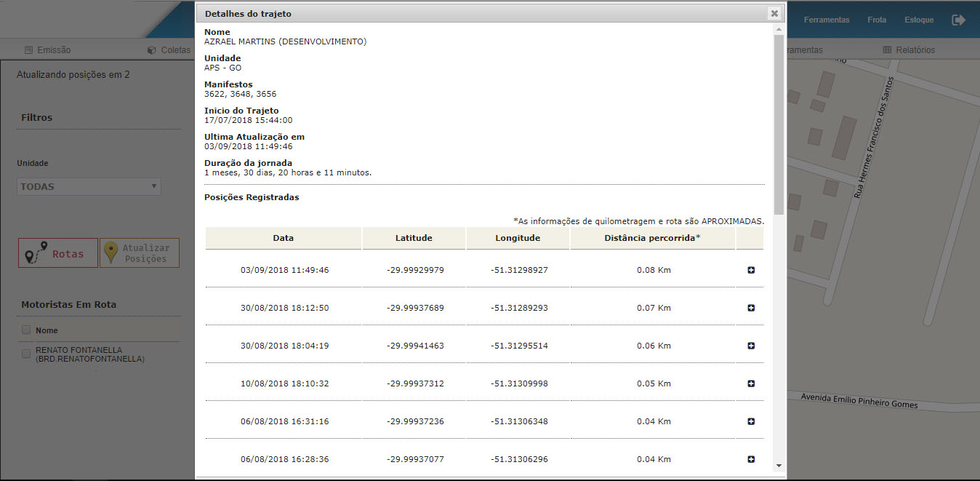The width and height of the screenshot is (980, 481).
Task: Switch to the Emissão tab
Action: pyautogui.click(x=48, y=50)
